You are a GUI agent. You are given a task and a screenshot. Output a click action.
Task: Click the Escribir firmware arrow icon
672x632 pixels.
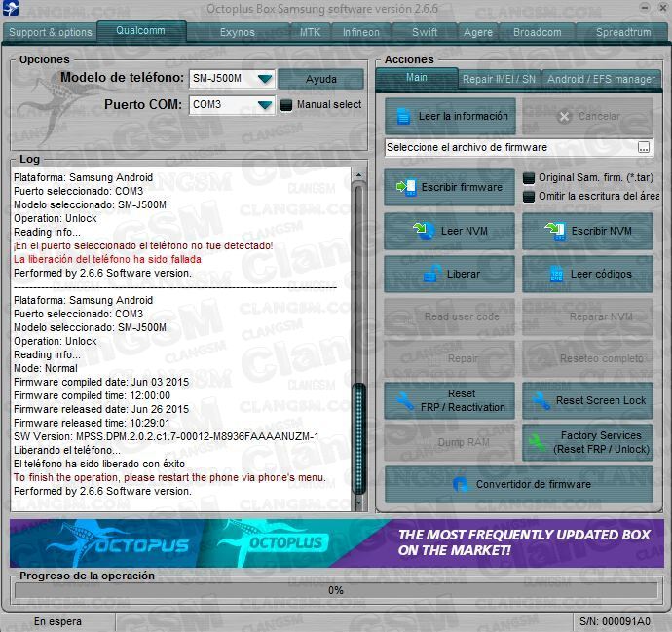405,187
